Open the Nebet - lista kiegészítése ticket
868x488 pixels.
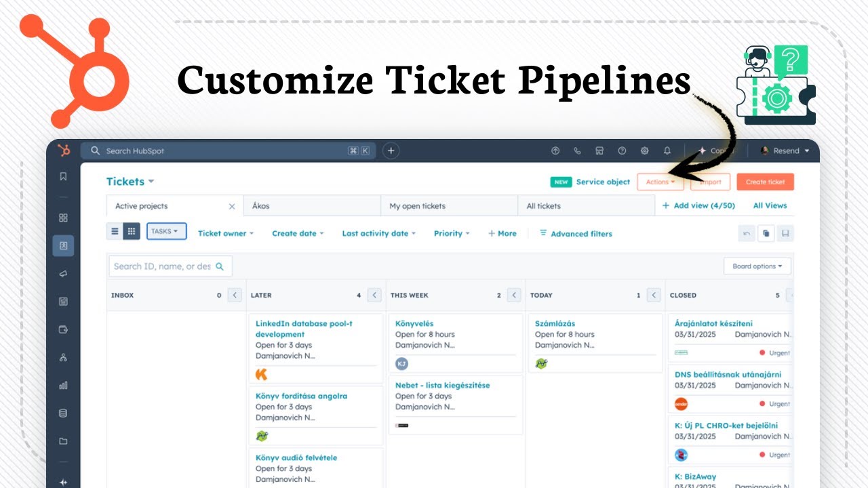pos(442,385)
